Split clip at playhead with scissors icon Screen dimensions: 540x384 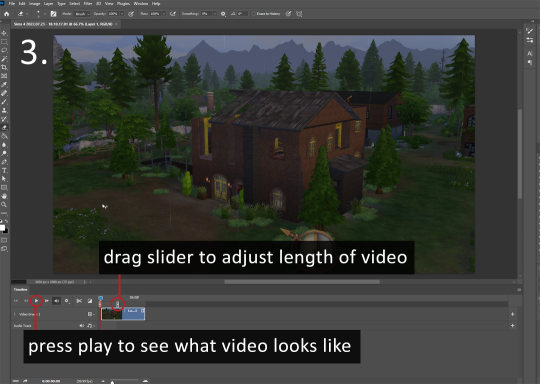[x=79, y=301]
